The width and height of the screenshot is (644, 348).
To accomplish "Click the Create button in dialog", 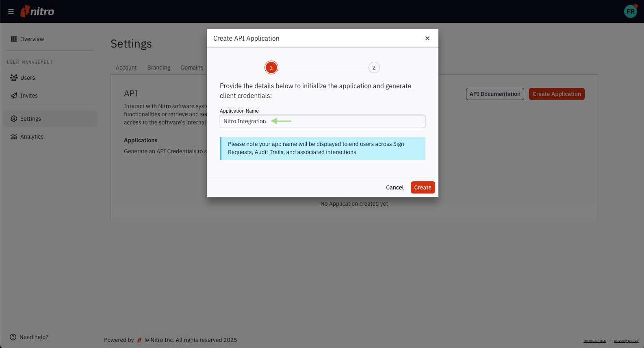I will tap(423, 187).
